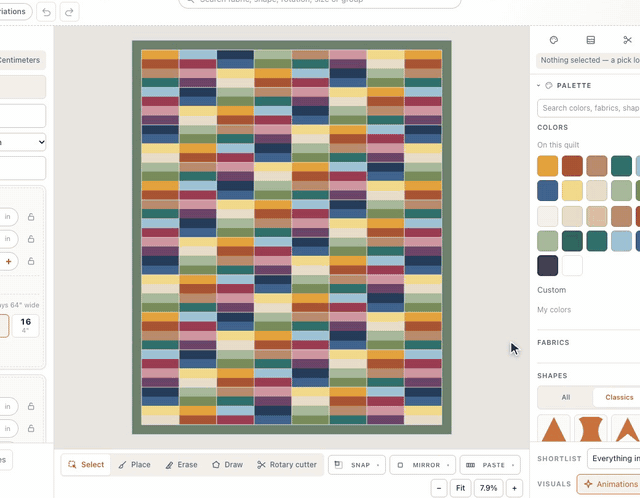
Task: Zoom out with the minus button
Action: coord(439,488)
